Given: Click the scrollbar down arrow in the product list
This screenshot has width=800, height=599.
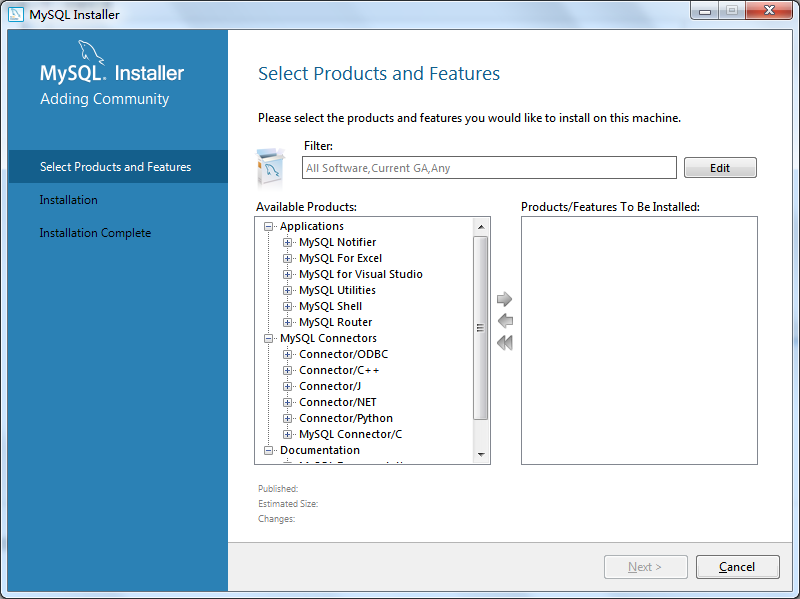Looking at the screenshot, I should click(x=481, y=456).
